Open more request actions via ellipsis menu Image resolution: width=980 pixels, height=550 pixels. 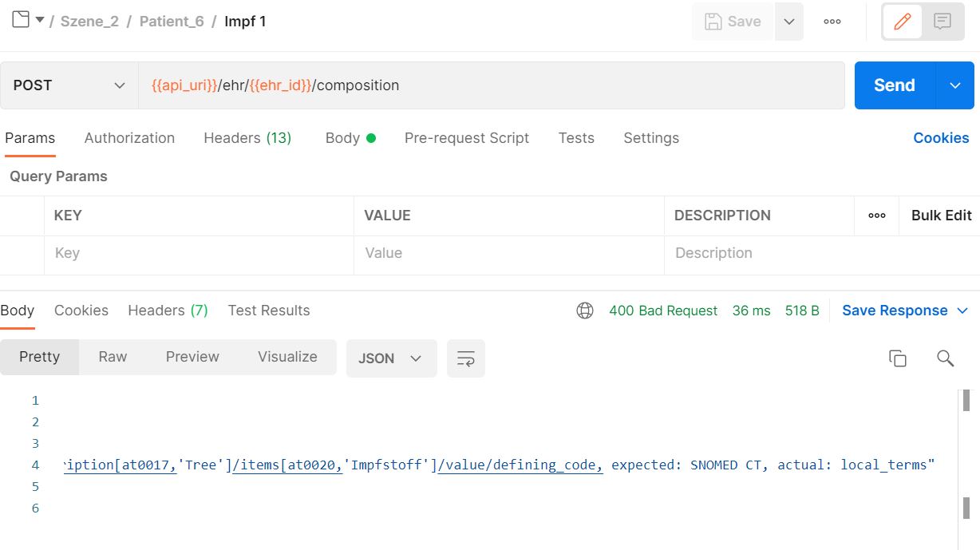(x=832, y=22)
